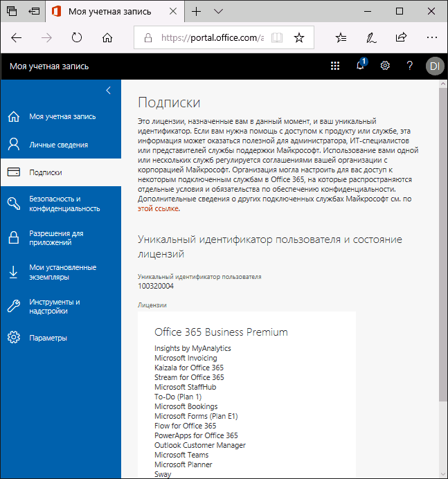The width and height of the screenshot is (448, 479).
Task: Share this page
Action: [x=401, y=37]
